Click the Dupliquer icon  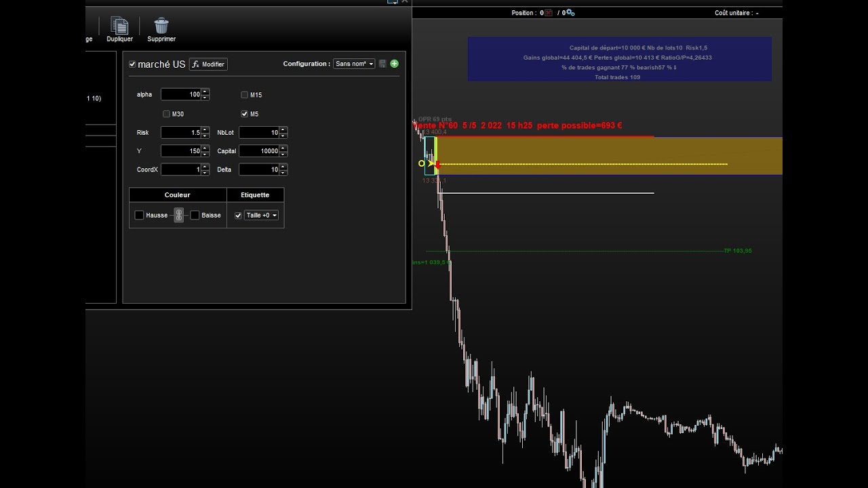coord(119,26)
